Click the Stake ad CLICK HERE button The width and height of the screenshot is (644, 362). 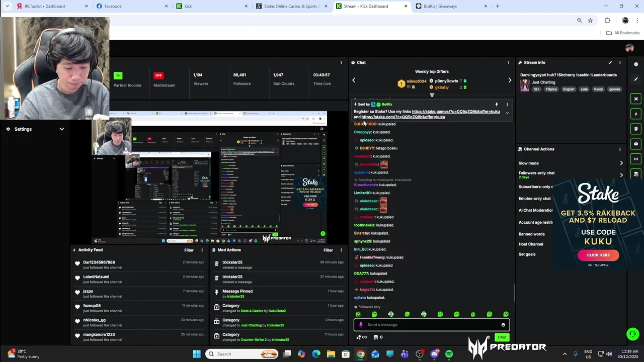pos(598,255)
